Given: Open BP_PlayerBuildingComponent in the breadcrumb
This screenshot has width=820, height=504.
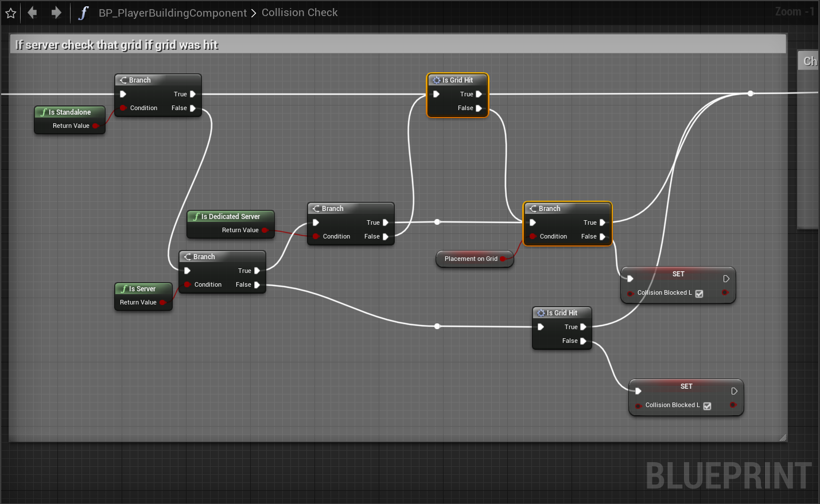Looking at the screenshot, I should coord(172,13).
